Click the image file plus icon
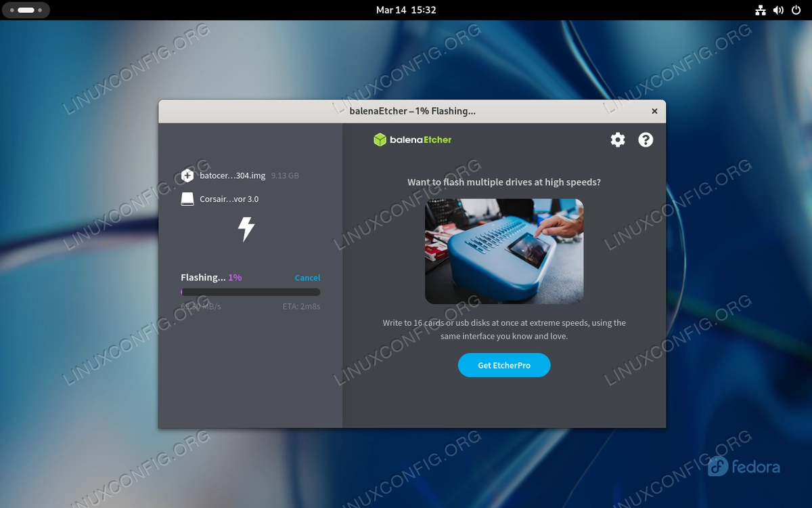The width and height of the screenshot is (812, 508). (187, 175)
